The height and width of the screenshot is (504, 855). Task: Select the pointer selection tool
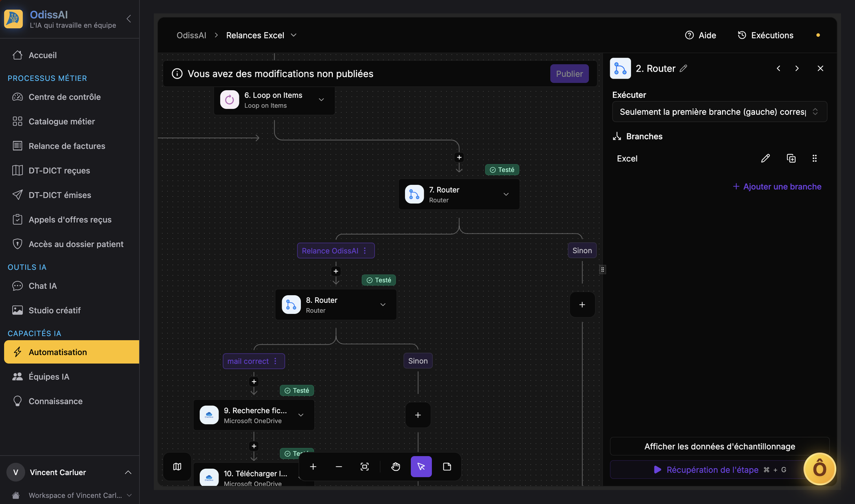click(421, 467)
